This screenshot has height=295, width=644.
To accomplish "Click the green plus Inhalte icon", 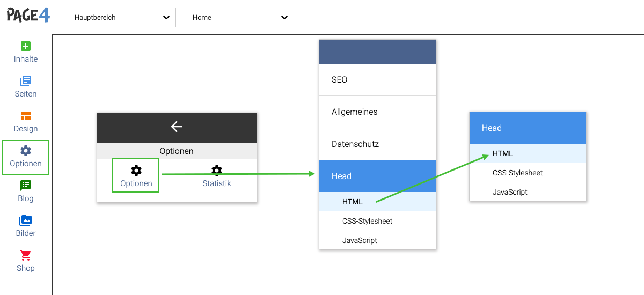I will 26,47.
